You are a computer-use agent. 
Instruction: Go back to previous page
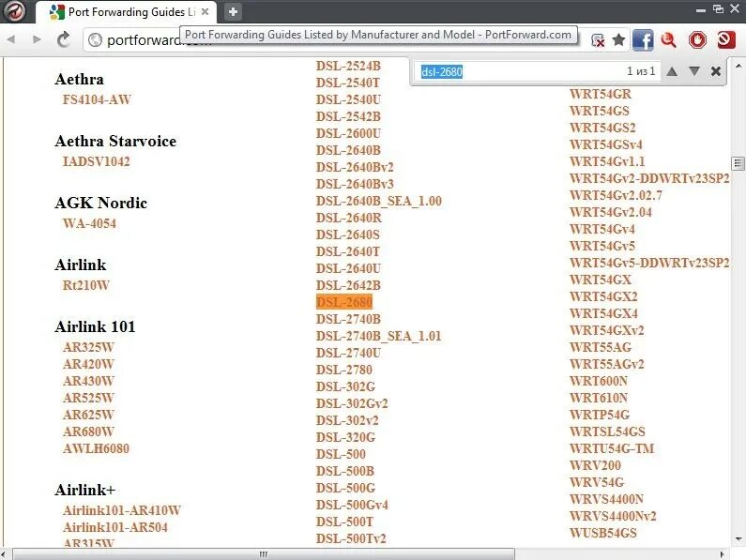[x=11, y=39]
